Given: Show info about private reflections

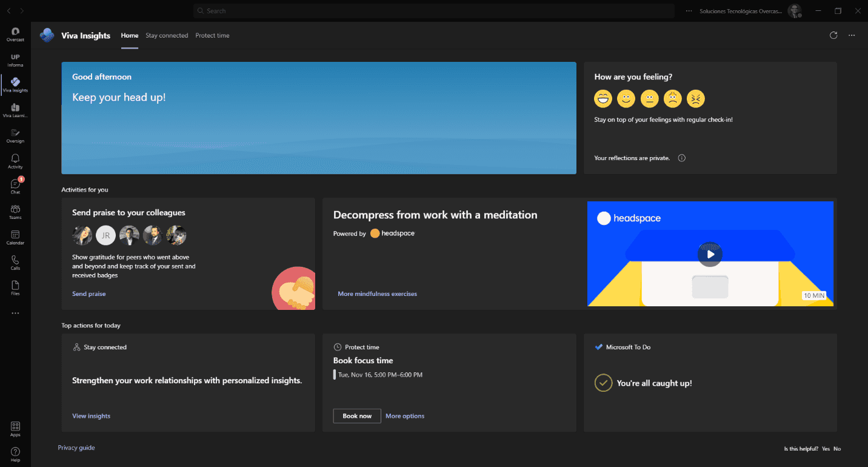Looking at the screenshot, I should 681,158.
